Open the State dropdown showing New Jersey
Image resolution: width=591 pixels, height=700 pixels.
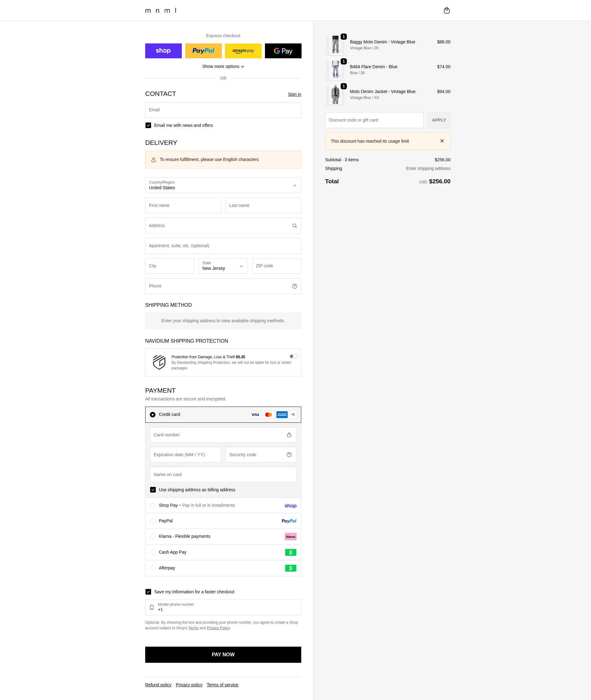coord(223,266)
